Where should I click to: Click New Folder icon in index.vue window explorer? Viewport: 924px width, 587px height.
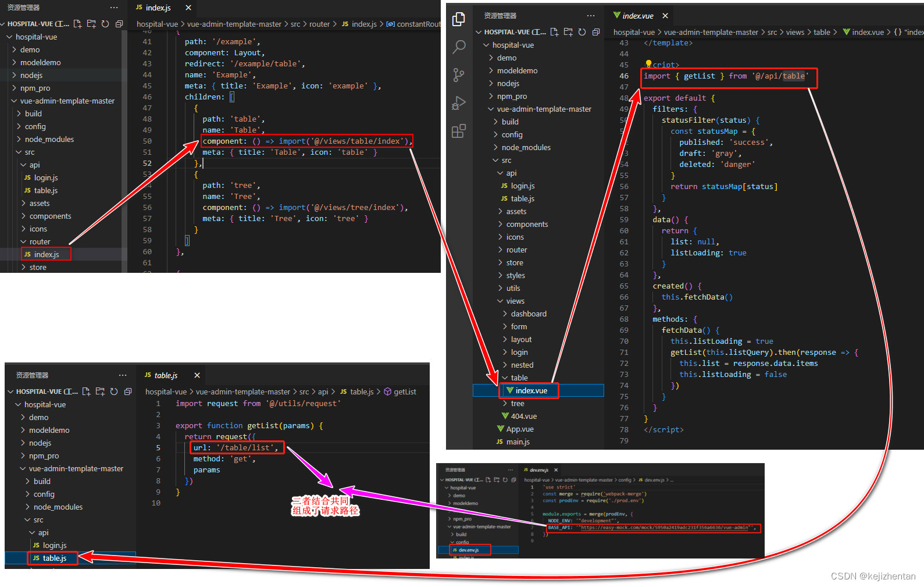pyautogui.click(x=568, y=32)
